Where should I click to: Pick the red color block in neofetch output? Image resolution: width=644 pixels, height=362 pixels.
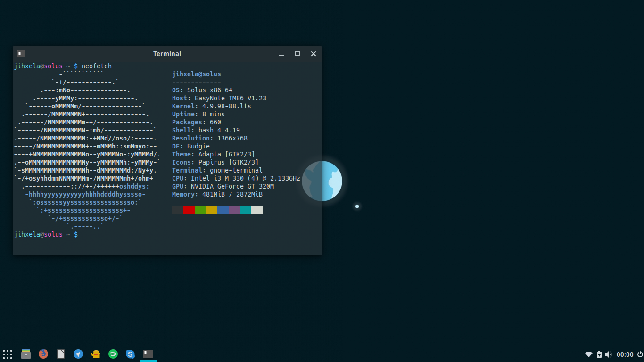pyautogui.click(x=189, y=210)
